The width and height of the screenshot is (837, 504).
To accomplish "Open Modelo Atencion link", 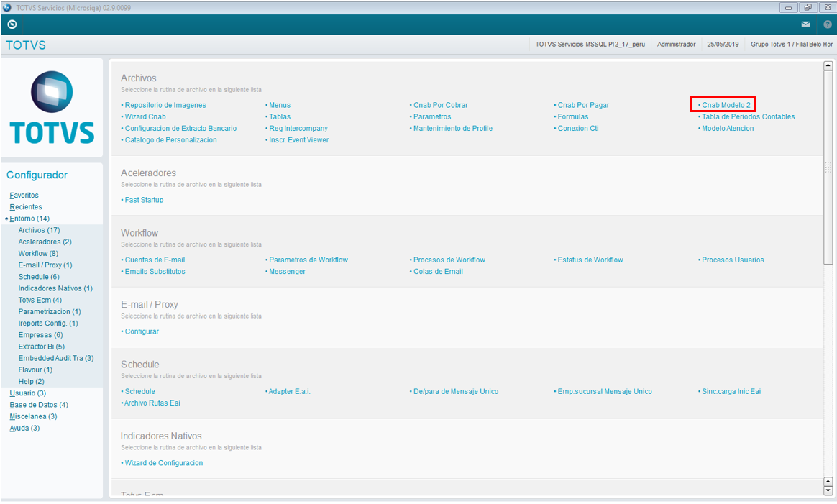I will [x=728, y=129].
